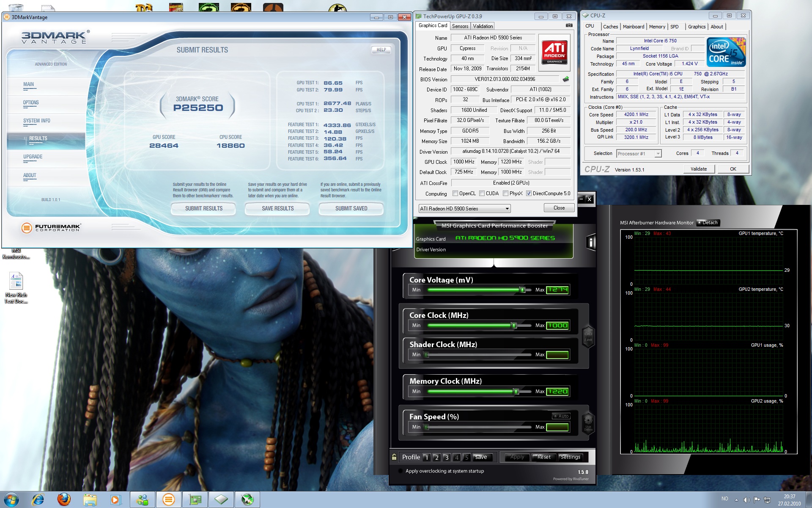Go to 3DMark Main menu item
Viewport: 812px width, 508px height.
tap(28, 84)
